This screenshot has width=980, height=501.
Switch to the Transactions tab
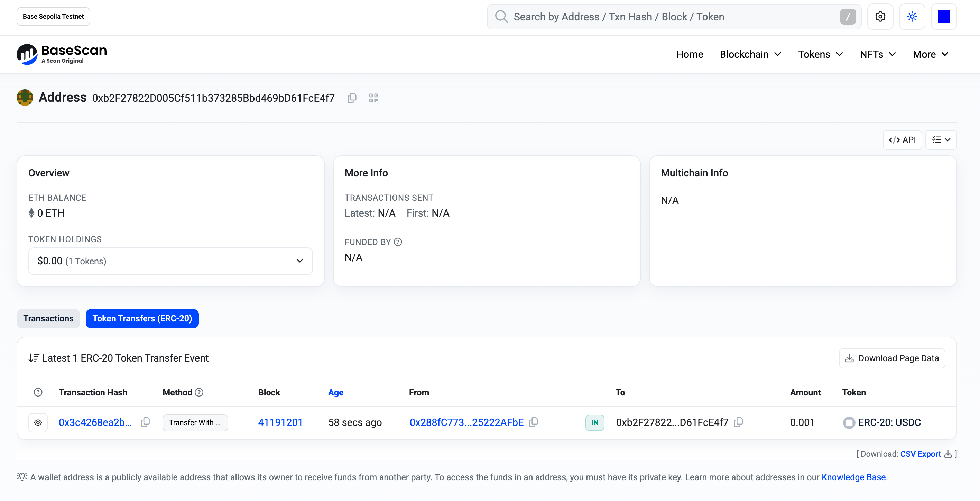tap(48, 318)
